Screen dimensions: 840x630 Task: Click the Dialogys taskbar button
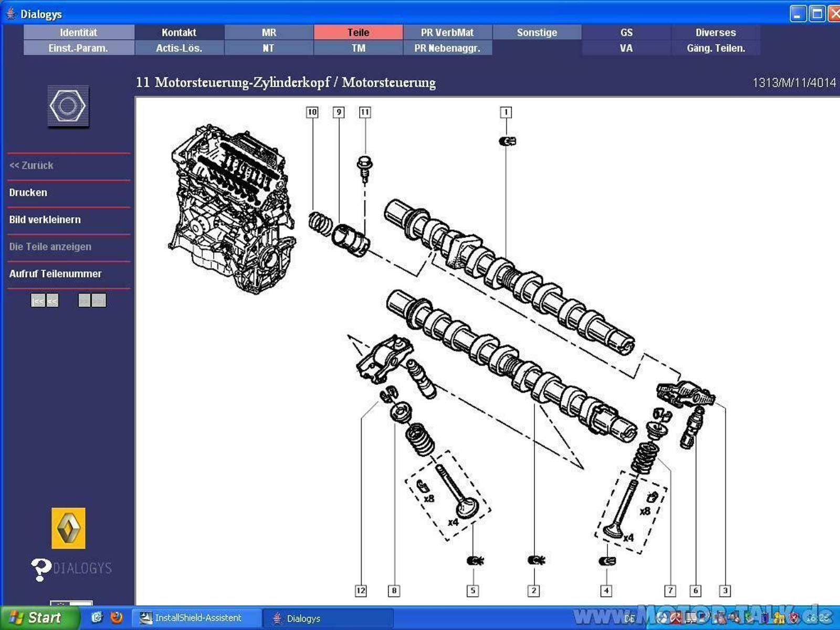(x=328, y=618)
